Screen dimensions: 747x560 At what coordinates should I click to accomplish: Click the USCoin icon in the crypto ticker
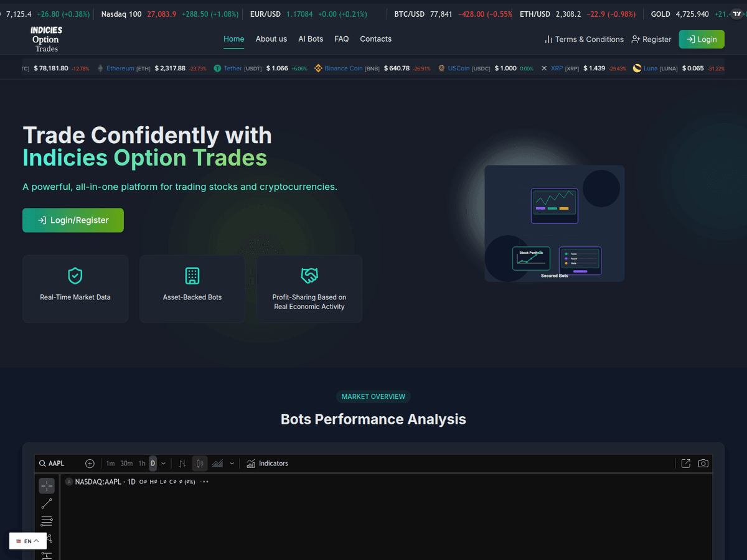tap(441, 68)
